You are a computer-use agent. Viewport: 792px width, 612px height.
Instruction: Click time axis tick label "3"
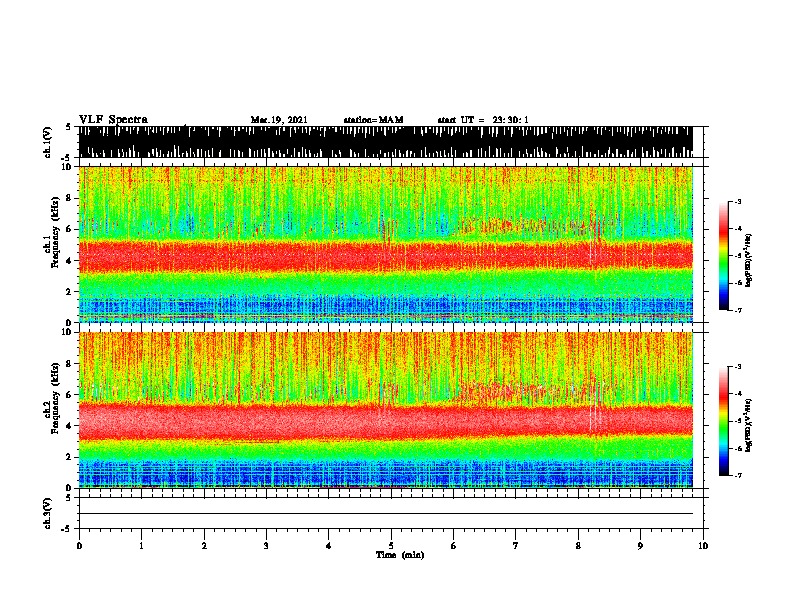pos(266,546)
